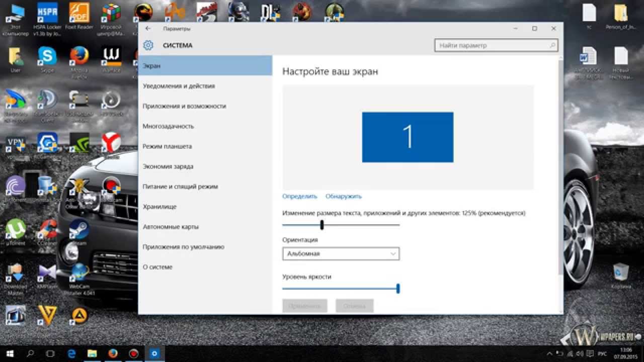This screenshot has height=362, width=644.
Task: Open taskbar search magnifier
Action: point(30,353)
